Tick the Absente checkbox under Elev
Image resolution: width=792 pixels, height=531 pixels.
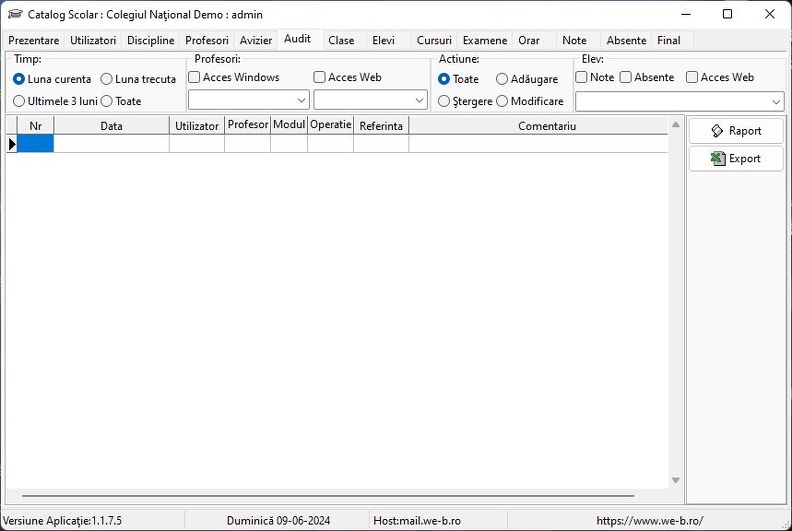(626, 77)
